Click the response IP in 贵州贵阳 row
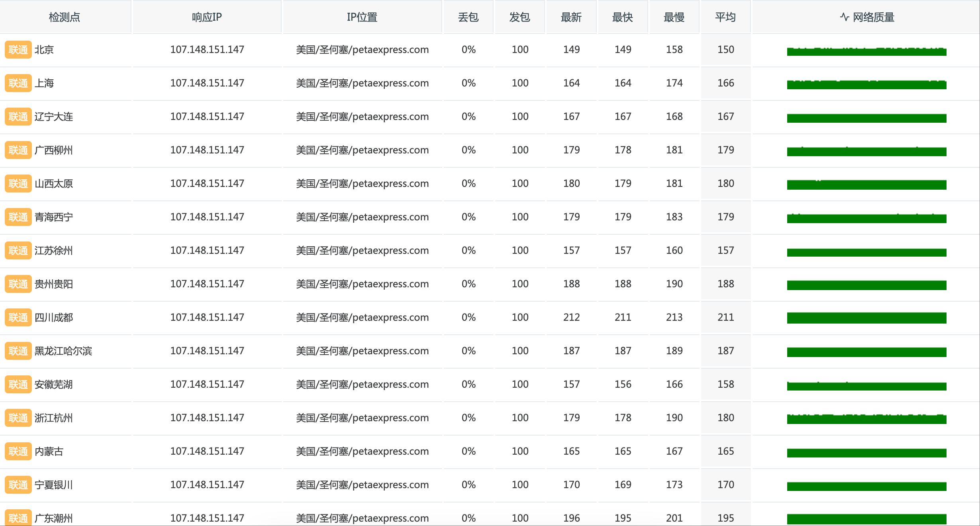The height and width of the screenshot is (526, 980). tap(207, 284)
